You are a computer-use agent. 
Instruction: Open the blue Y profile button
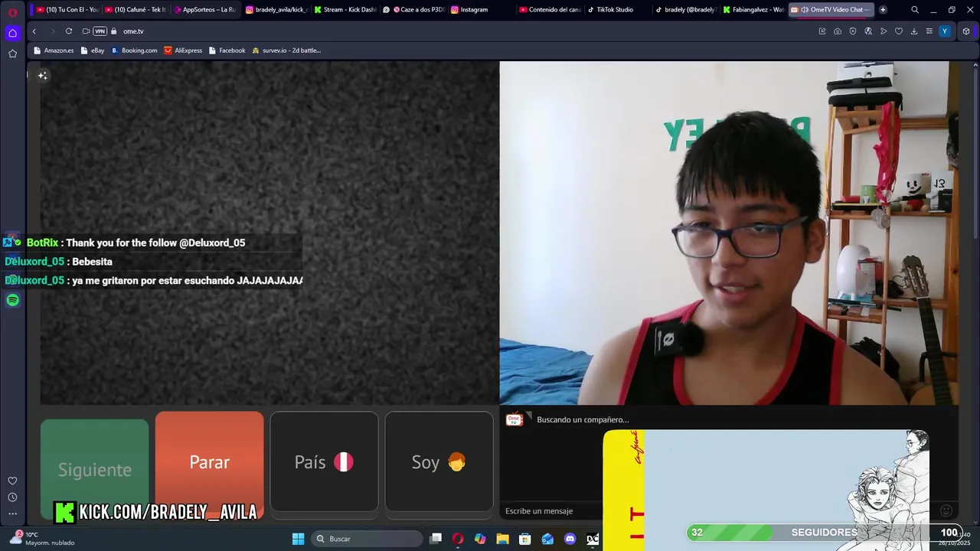coord(945,31)
